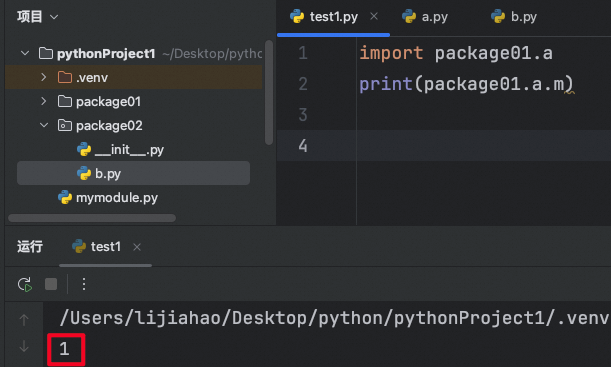Click the 运行 tool window label

click(x=30, y=247)
